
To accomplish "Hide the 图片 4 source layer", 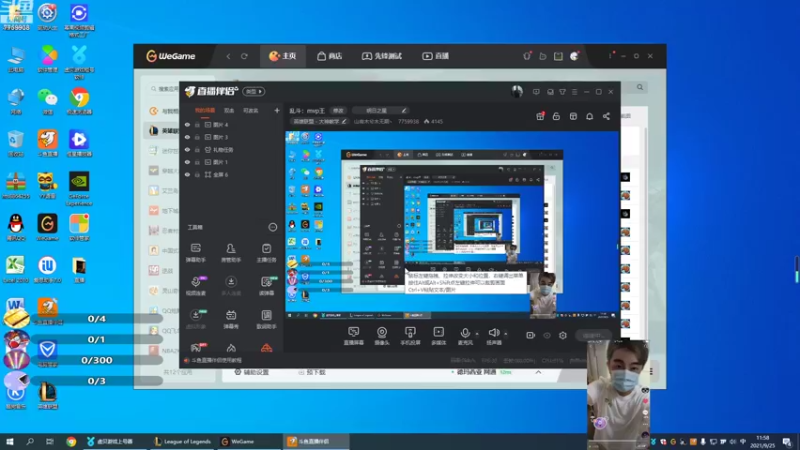I will pyautogui.click(x=187, y=124).
